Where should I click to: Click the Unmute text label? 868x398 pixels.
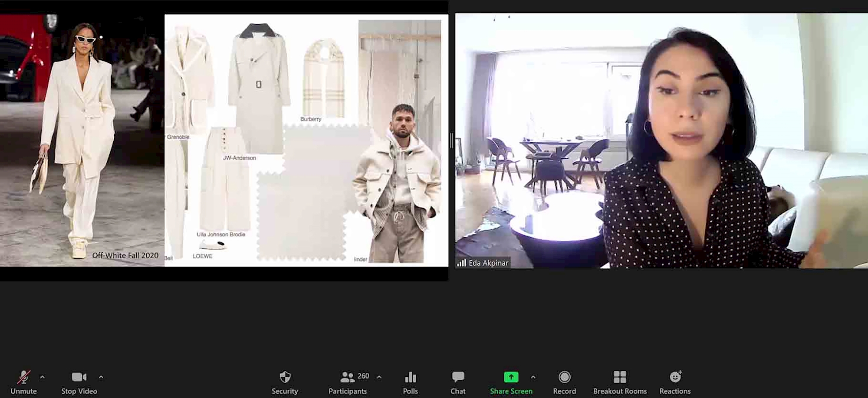[23, 391]
